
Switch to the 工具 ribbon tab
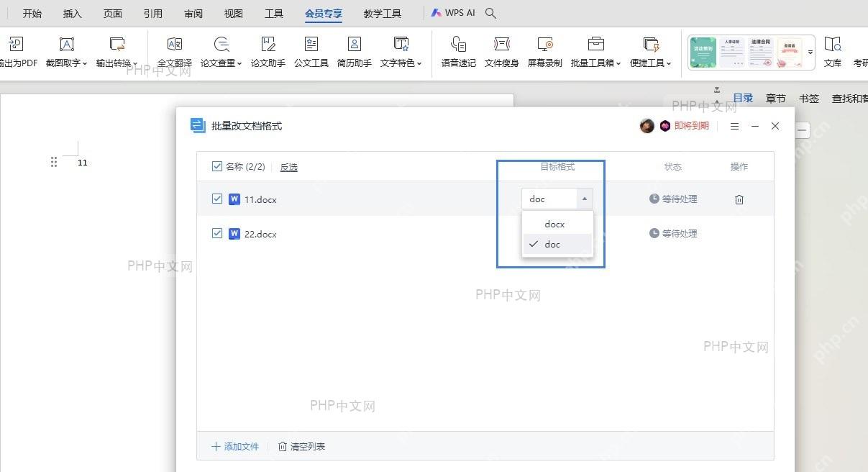click(x=274, y=14)
